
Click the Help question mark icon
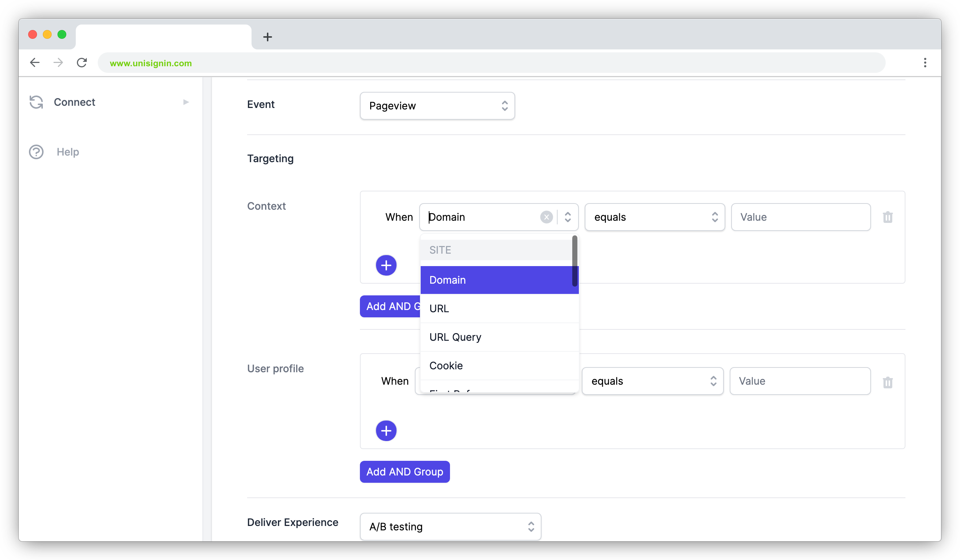pos(36,152)
